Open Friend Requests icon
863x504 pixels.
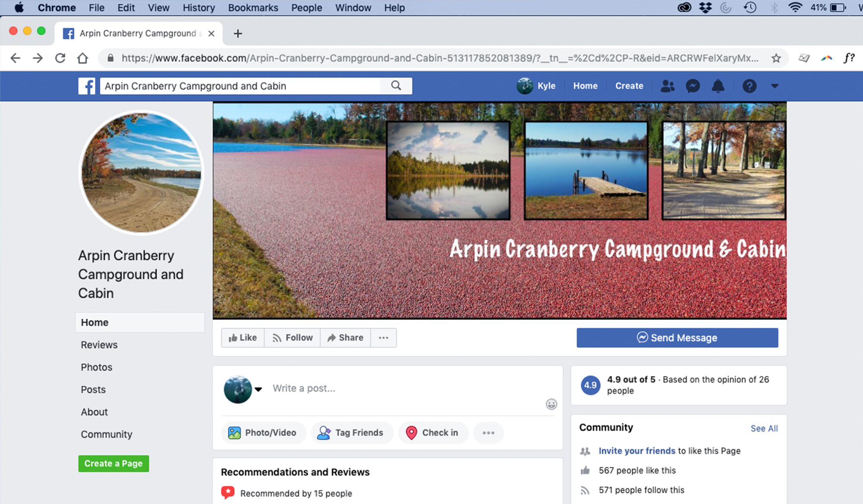click(667, 86)
